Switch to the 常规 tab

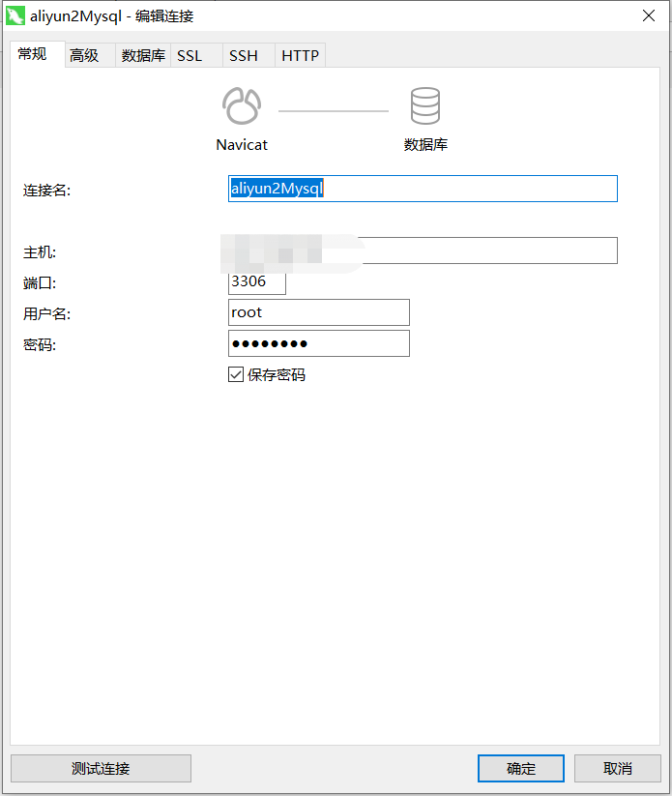click(x=38, y=54)
